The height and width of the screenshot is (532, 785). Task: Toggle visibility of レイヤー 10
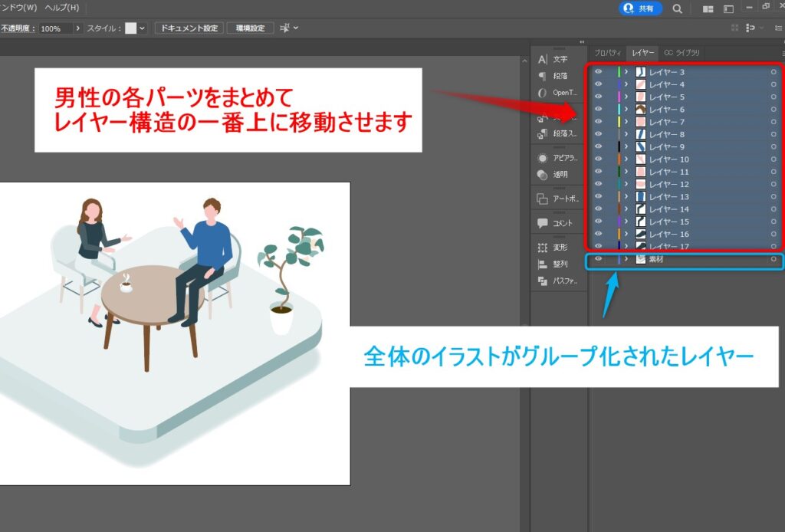599,159
